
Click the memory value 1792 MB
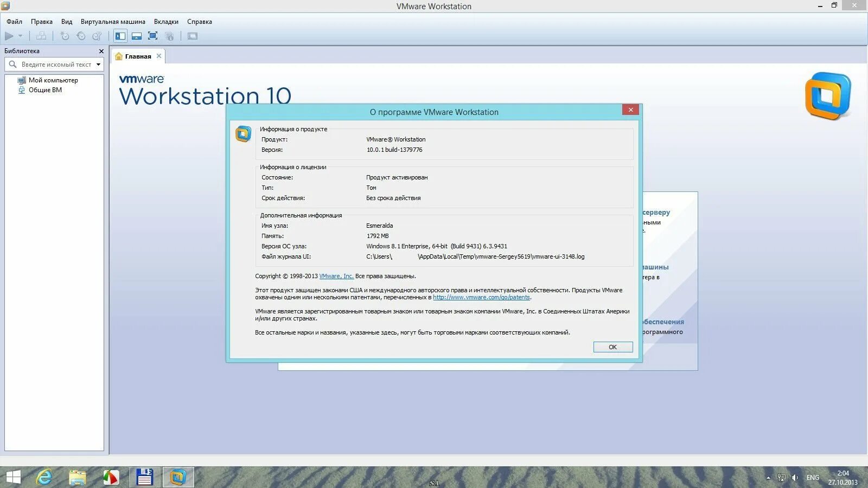(x=378, y=236)
